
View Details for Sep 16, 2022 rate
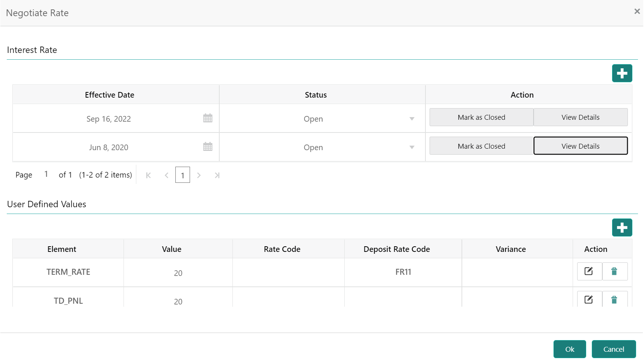click(581, 117)
